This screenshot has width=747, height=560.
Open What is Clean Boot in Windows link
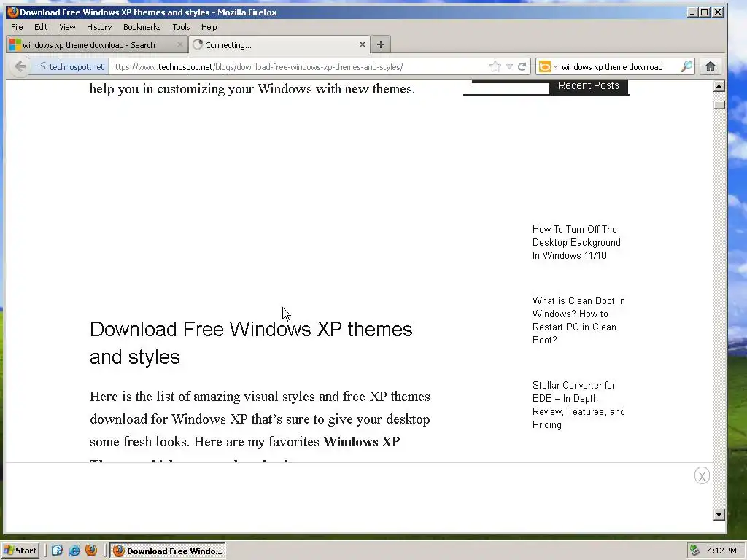coord(578,321)
